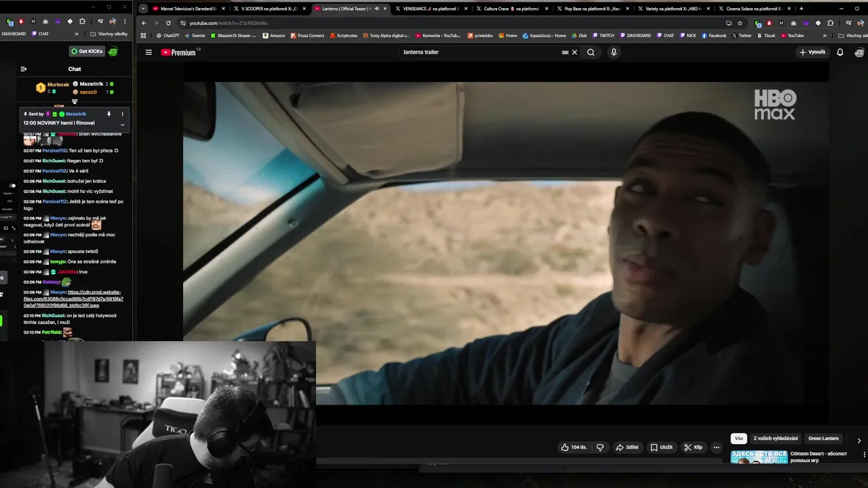Start voice search with microphone icon
The height and width of the screenshot is (488, 868).
click(x=614, y=52)
